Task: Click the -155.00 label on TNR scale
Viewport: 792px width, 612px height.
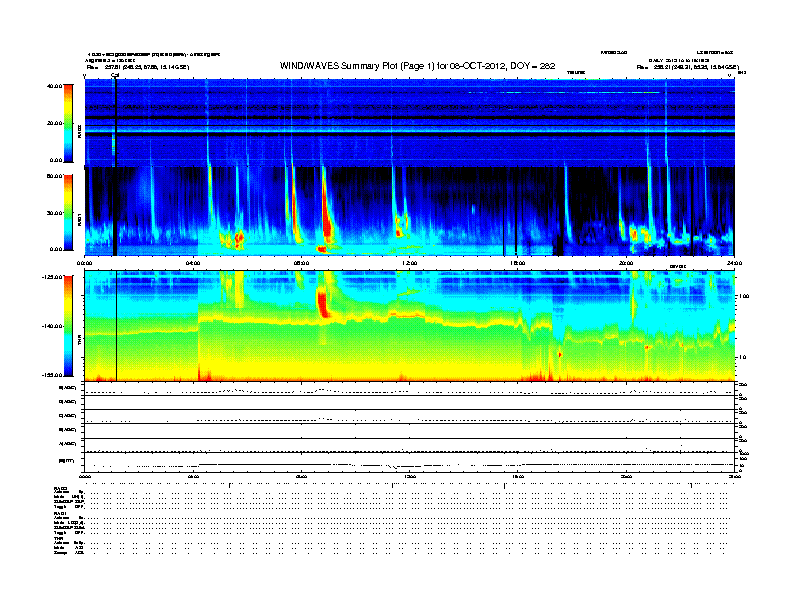Action: coord(52,374)
